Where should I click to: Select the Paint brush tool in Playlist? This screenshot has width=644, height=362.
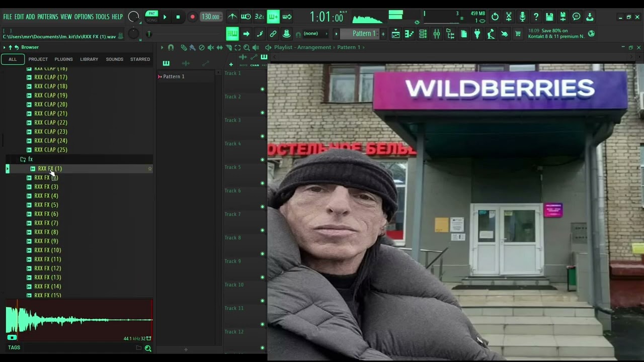coord(192,47)
